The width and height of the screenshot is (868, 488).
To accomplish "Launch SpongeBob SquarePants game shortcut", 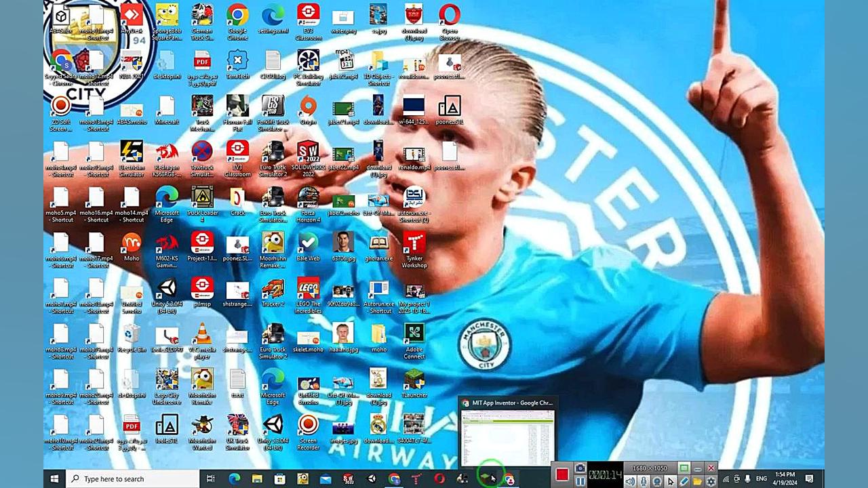I will pos(167,22).
